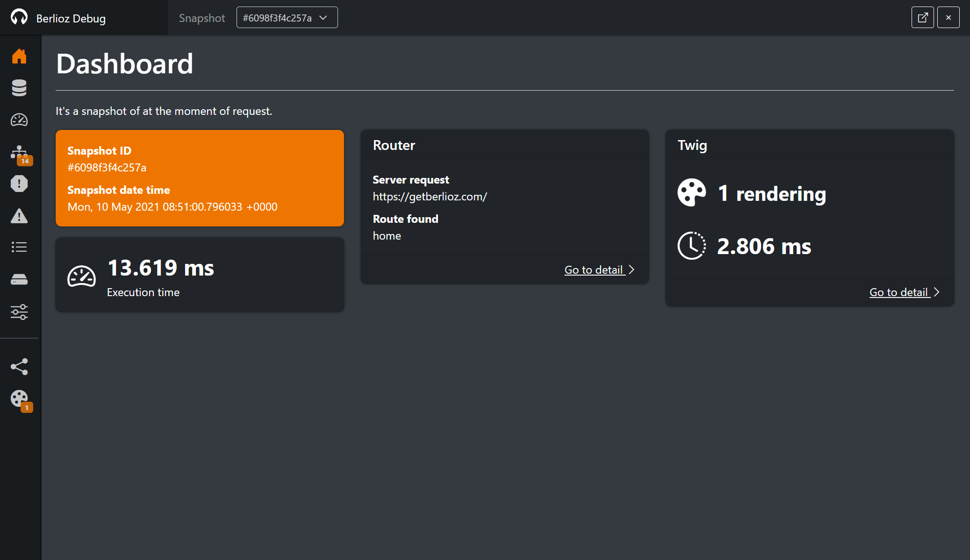This screenshot has height=560, width=970.
Task: Open the system hard drive panel in sidebar
Action: click(19, 279)
